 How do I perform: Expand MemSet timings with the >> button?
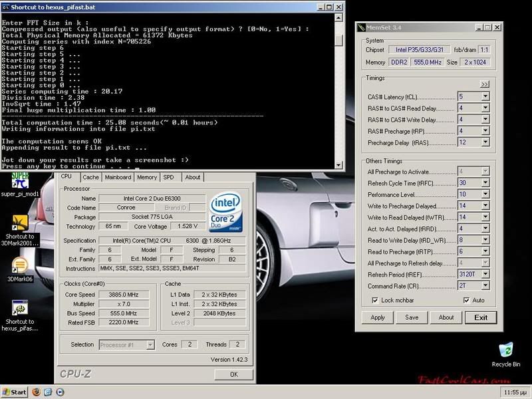485,84
